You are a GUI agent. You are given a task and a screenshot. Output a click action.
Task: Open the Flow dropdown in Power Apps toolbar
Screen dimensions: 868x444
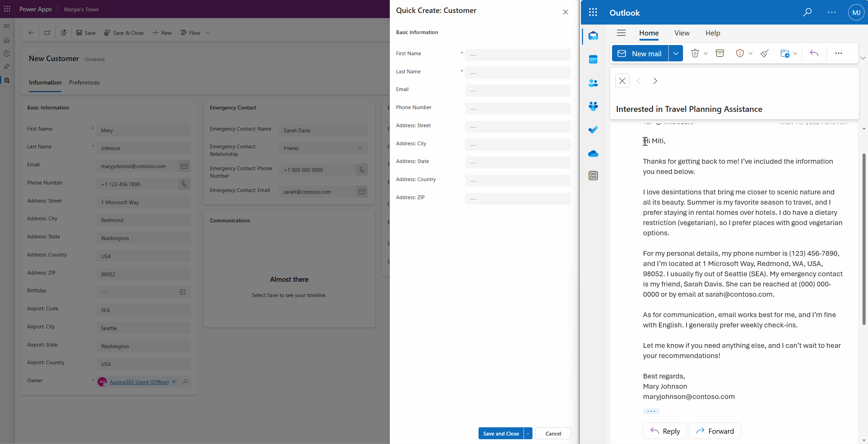pos(208,33)
